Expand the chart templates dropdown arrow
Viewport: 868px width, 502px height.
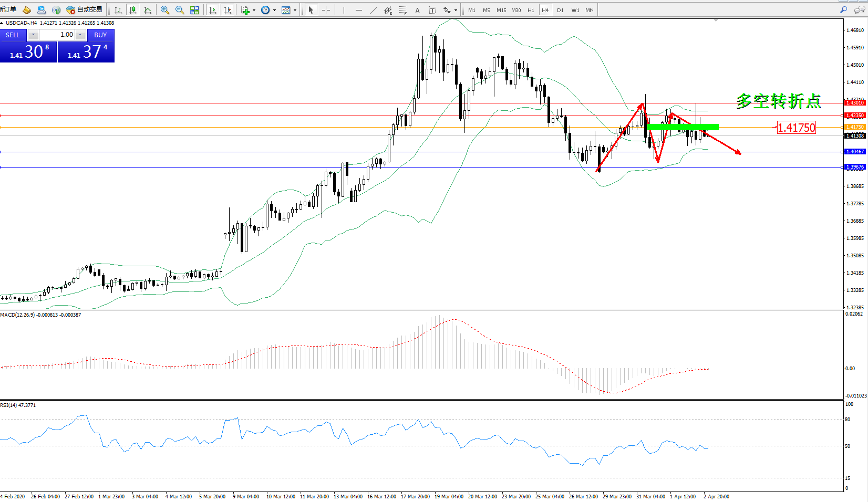point(295,10)
